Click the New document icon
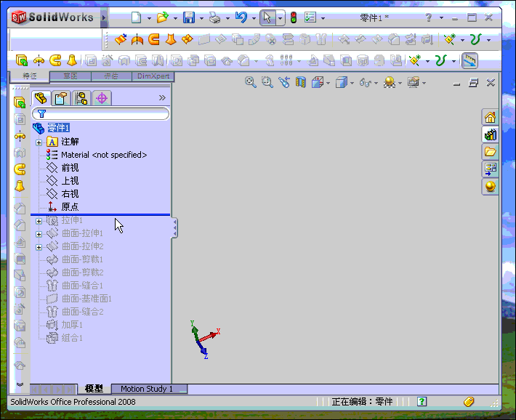Viewport: 516px width, 420px height. pyautogui.click(x=136, y=17)
